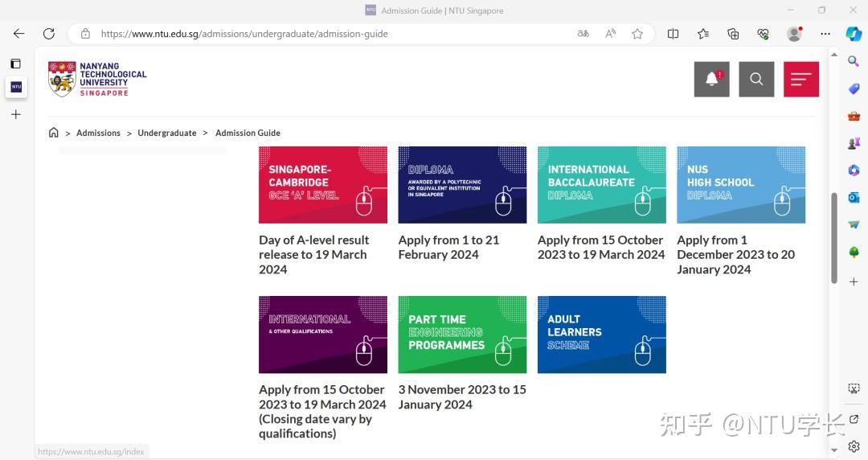Open the NTU site search
Screen dimensions: 868x460
point(756,80)
